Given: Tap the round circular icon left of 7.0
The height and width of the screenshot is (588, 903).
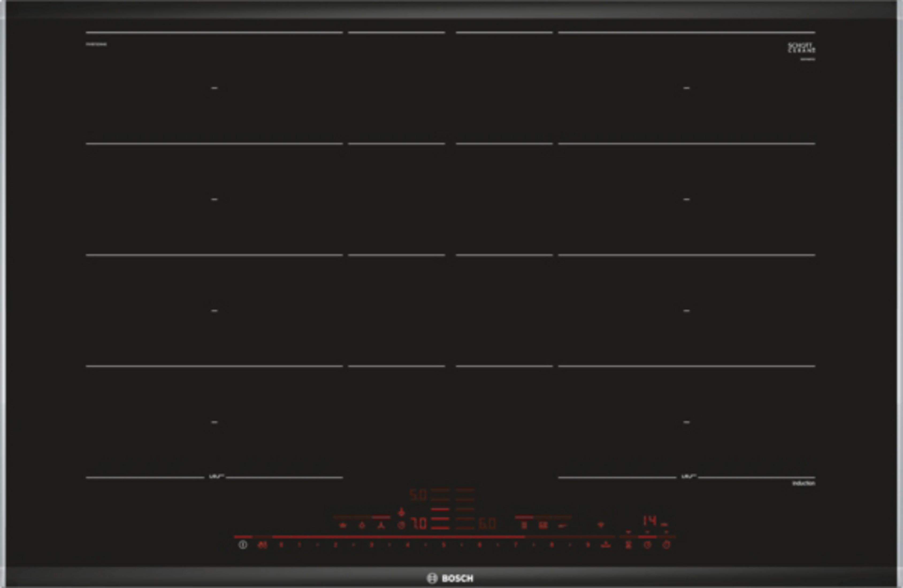Looking at the screenshot, I should (x=401, y=525).
